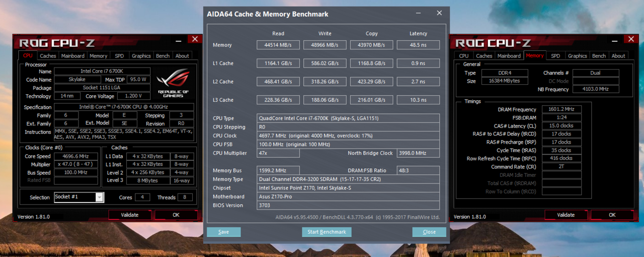Switch to CPU tab in right CPU-Z window
Viewport: 644px width, 257px height.
coord(464,56)
